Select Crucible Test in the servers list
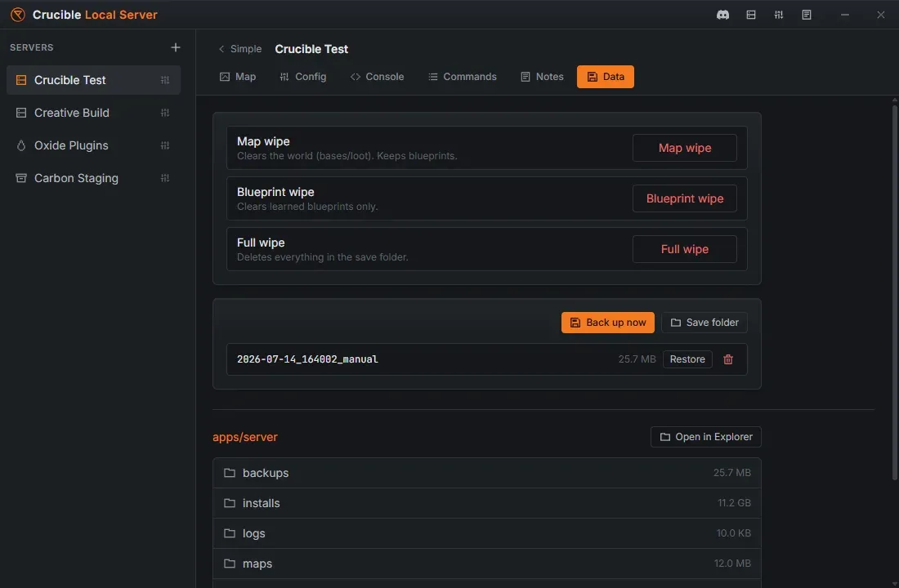Image resolution: width=899 pixels, height=588 pixels. pos(93,80)
